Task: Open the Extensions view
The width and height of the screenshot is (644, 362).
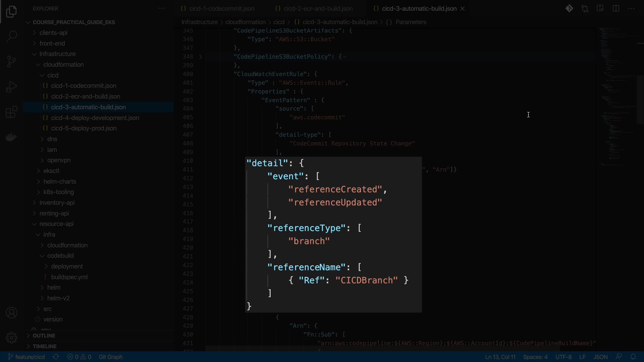Action: pyautogui.click(x=11, y=112)
